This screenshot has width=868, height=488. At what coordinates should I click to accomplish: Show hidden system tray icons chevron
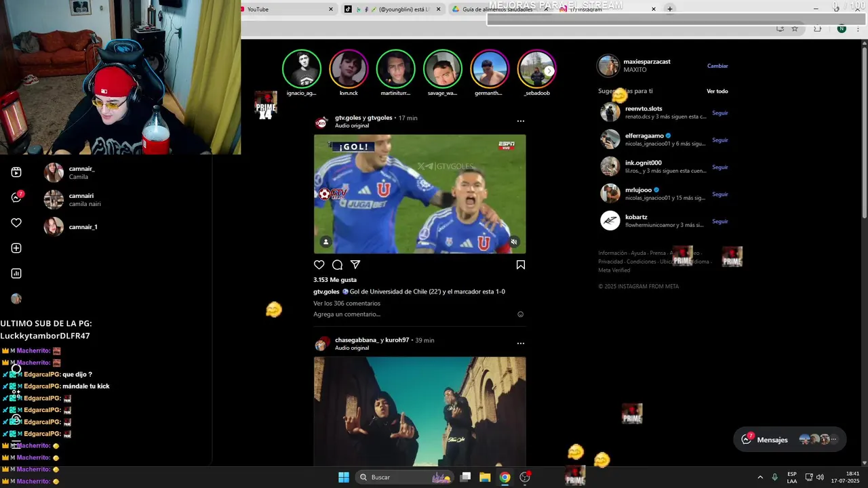[760, 477]
